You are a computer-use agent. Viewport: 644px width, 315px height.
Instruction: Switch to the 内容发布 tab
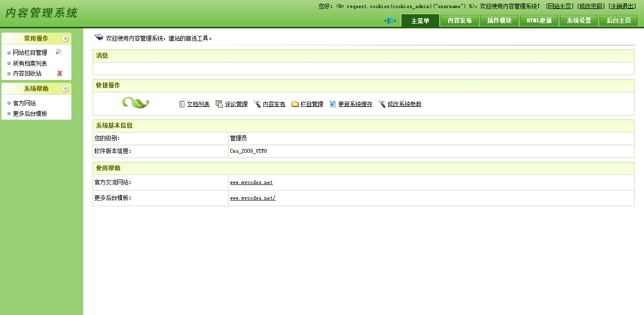[x=460, y=20]
